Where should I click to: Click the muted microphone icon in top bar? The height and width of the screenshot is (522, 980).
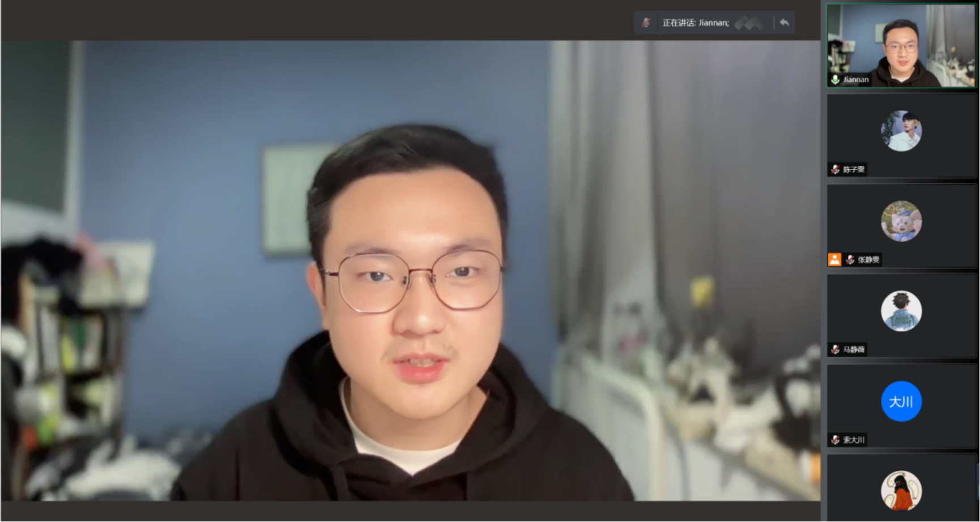(646, 23)
